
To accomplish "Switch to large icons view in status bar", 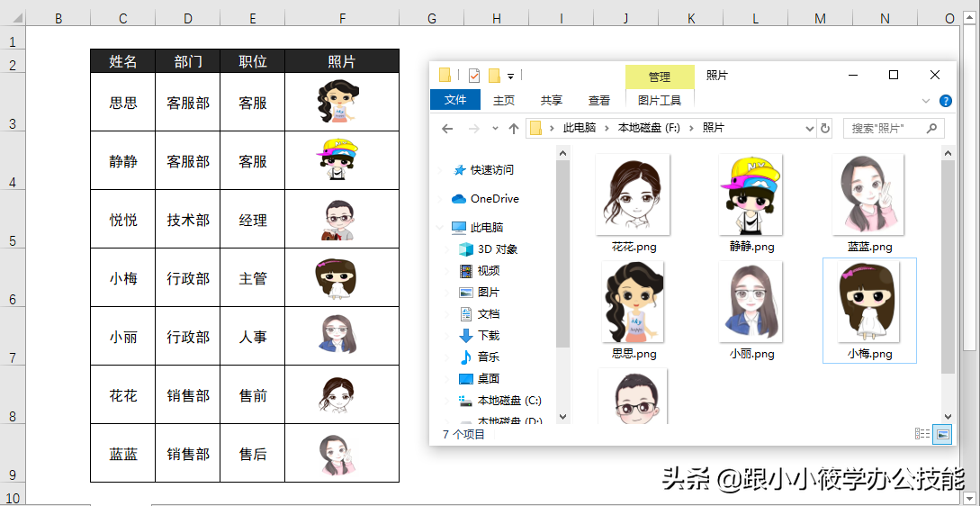I will click(942, 433).
